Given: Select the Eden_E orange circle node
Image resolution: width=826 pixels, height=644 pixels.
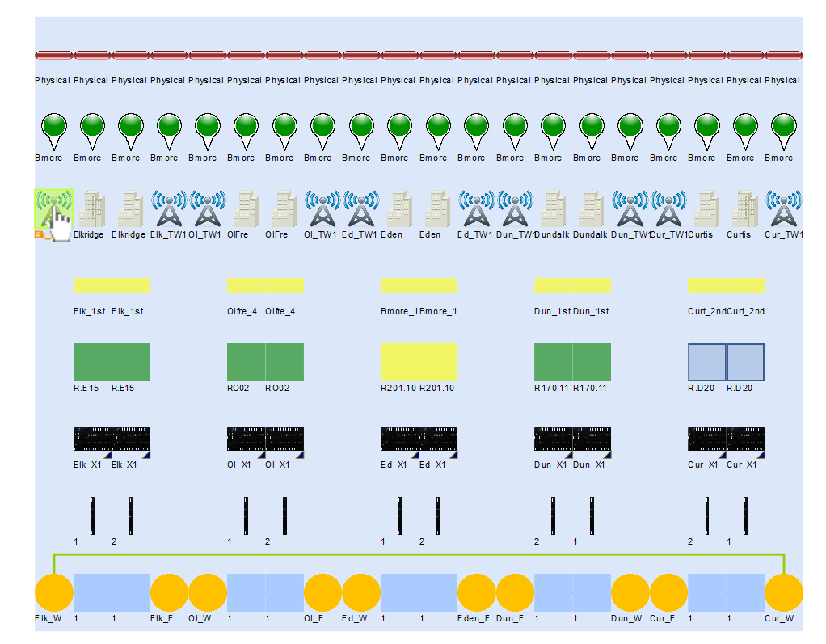Looking at the screenshot, I should tap(476, 593).
